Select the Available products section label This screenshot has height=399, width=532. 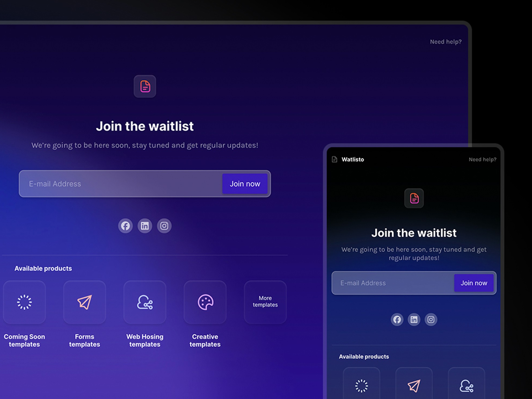[x=43, y=268]
